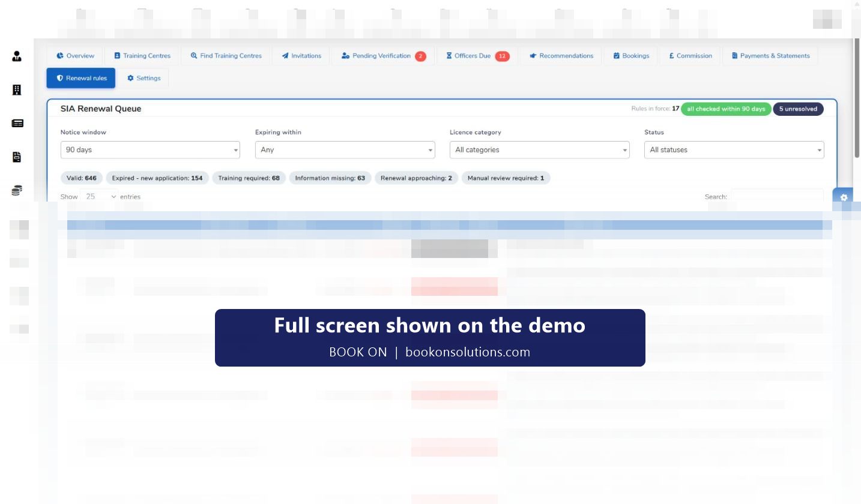This screenshot has width=861, height=504.
Task: Open the user profile sidebar icon
Action: [x=17, y=56]
